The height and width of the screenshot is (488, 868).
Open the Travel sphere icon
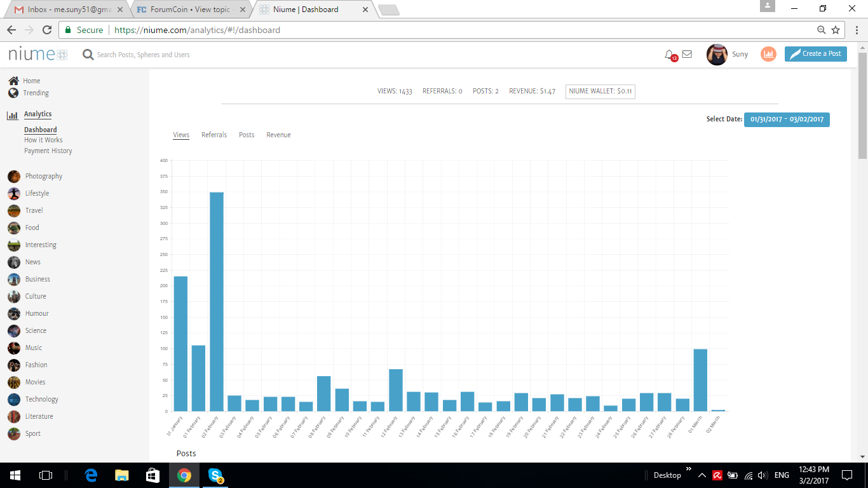tap(14, 210)
